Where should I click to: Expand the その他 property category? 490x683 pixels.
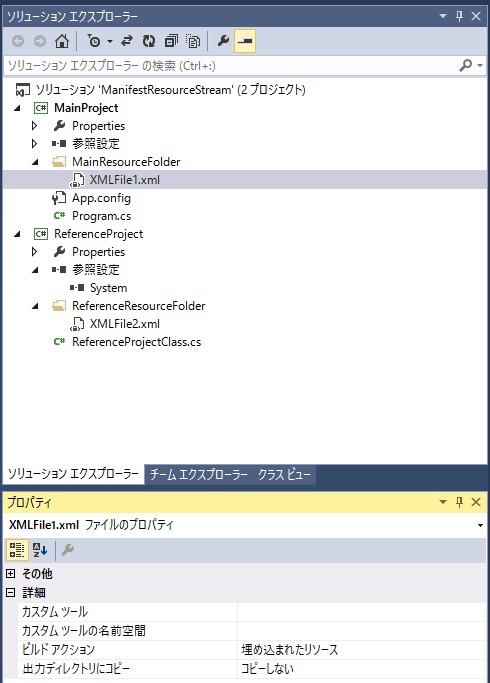(10, 574)
